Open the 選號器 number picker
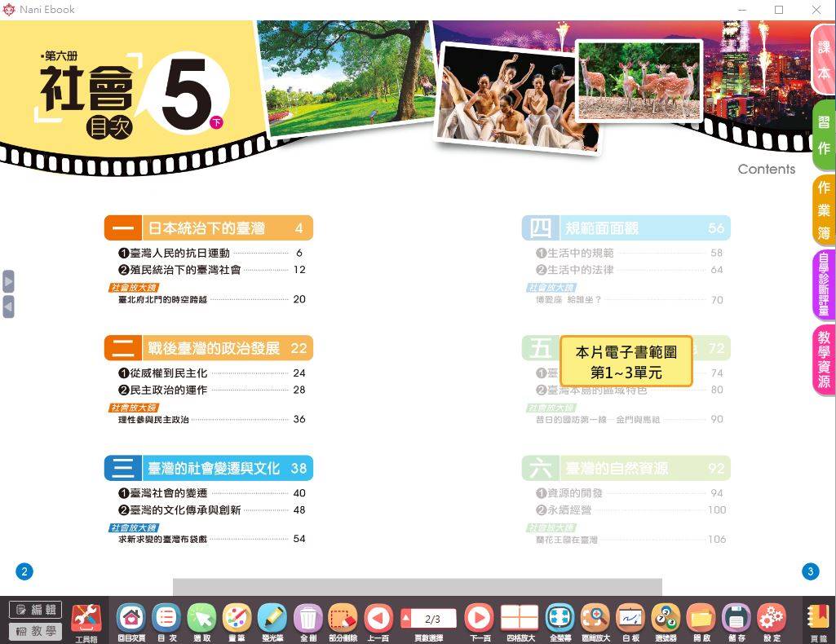This screenshot has height=644, width=836. coord(666,620)
